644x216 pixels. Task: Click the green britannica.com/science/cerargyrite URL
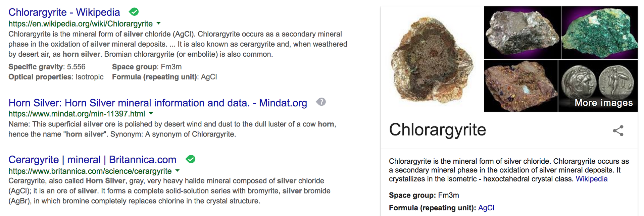[x=90, y=171]
